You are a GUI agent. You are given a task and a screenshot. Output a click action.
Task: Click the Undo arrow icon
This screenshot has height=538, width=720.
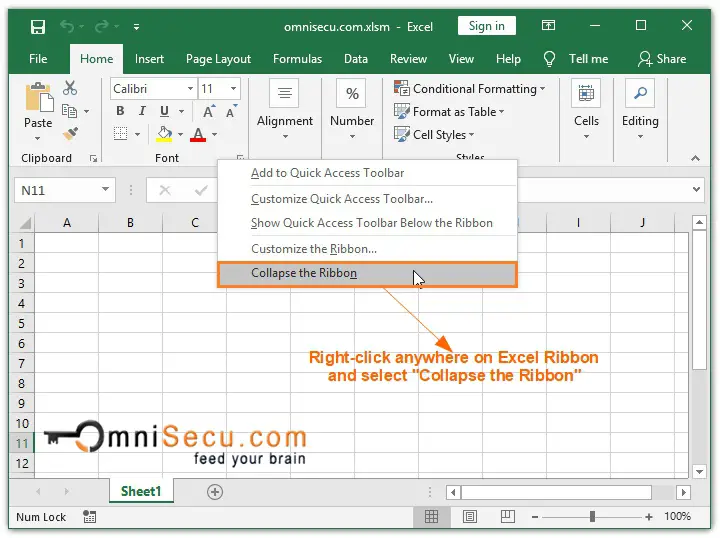[67, 27]
